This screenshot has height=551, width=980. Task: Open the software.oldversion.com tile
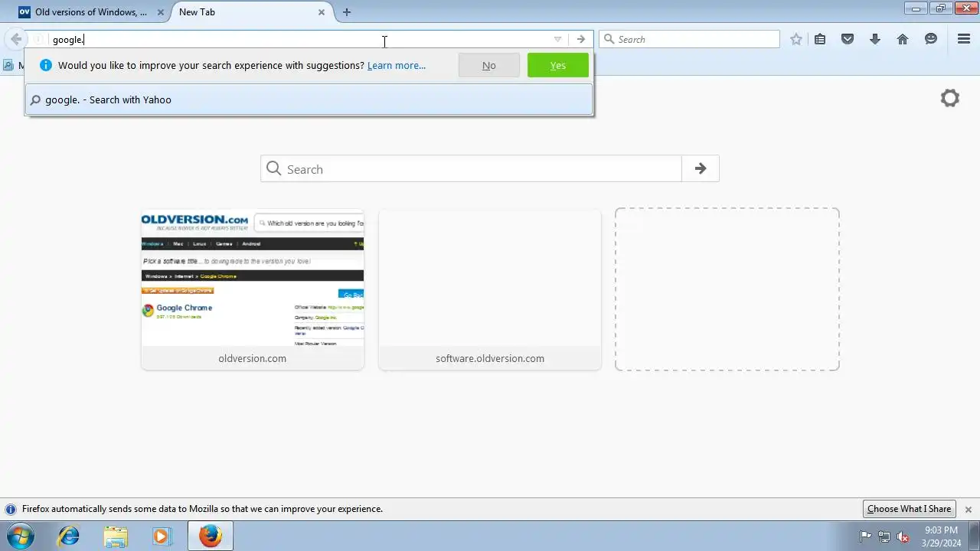point(490,289)
